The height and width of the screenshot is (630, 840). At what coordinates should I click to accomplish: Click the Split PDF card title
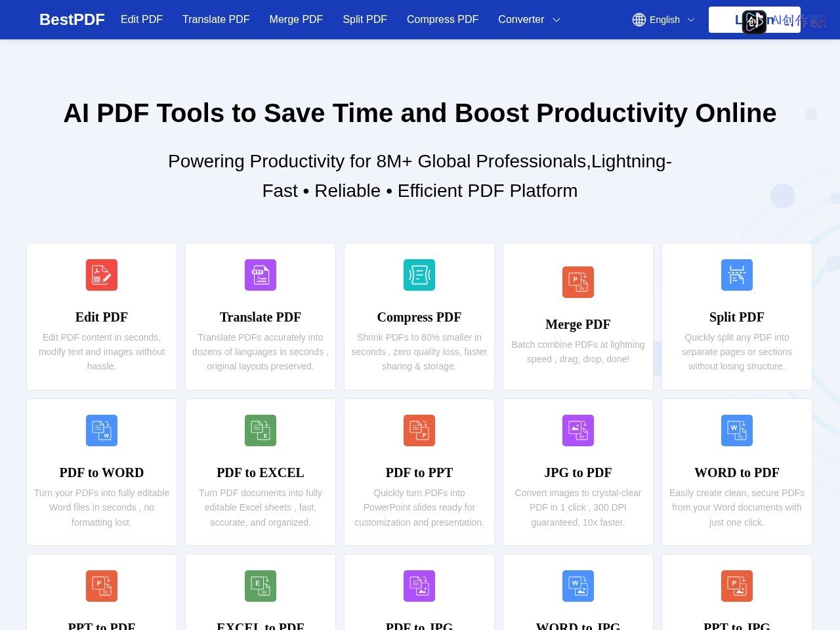click(737, 317)
